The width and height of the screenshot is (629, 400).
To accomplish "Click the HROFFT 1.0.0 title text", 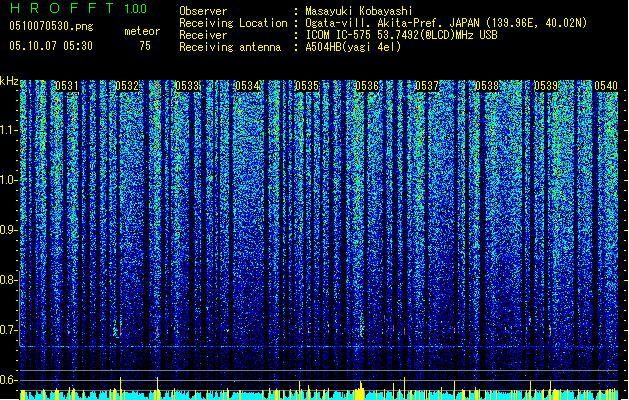I will click(79, 8).
